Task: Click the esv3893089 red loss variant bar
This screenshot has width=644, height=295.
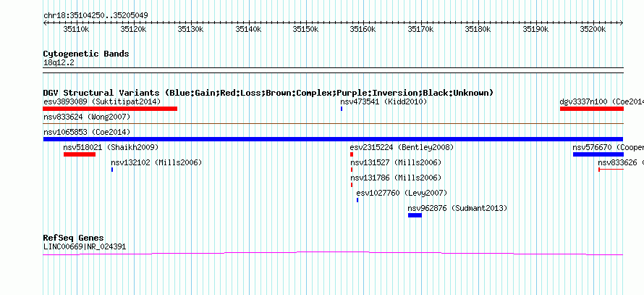Action: click(x=110, y=109)
